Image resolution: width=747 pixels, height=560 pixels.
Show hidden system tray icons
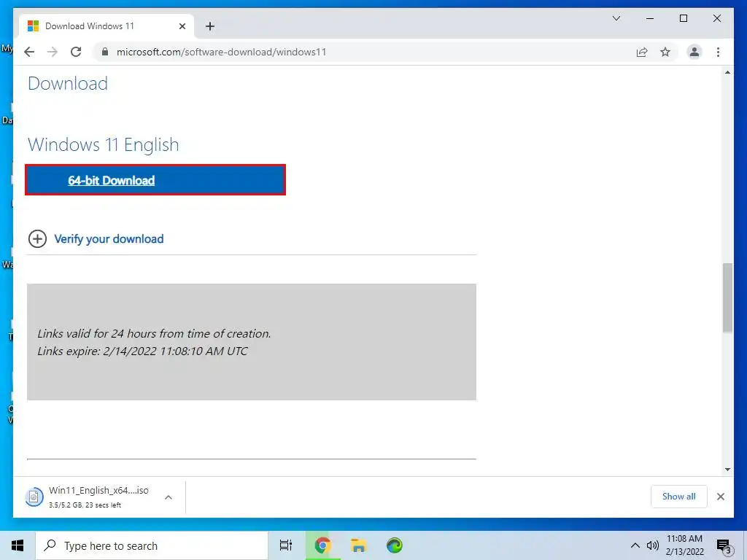pos(635,545)
